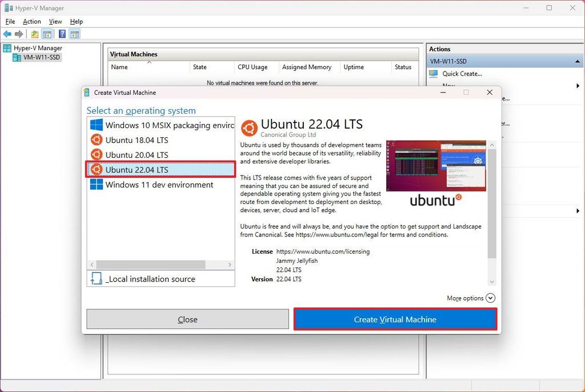
Task: Collapse the VM-W11-SSD actions section arrow
Action: tap(578, 61)
